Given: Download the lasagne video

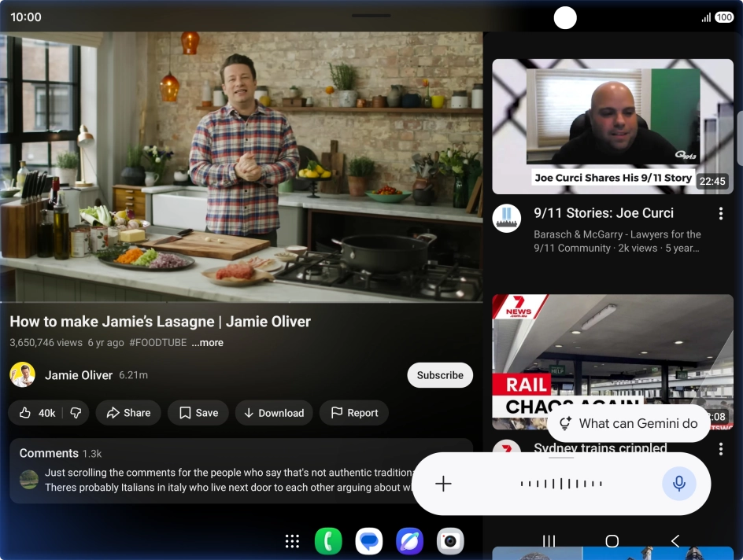Looking at the screenshot, I should 274,413.
